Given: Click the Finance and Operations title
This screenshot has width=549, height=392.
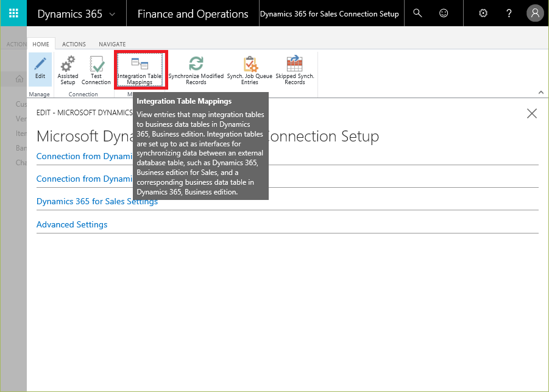Looking at the screenshot, I should pyautogui.click(x=193, y=14).
